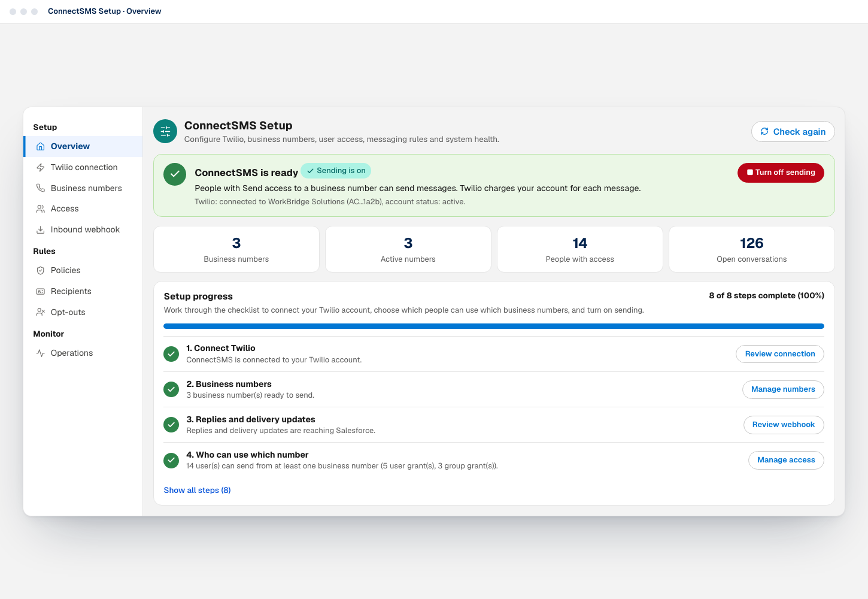Click the 'ConnectSMS is ready' heading

click(x=247, y=173)
